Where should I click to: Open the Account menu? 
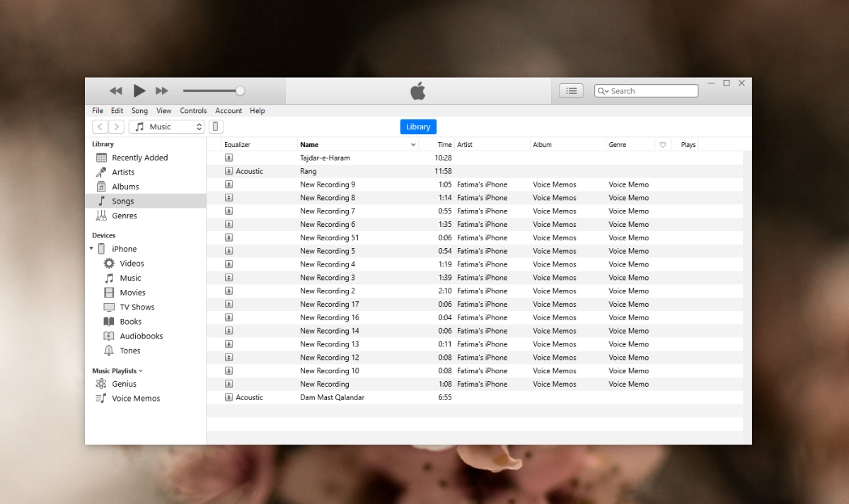tap(229, 110)
